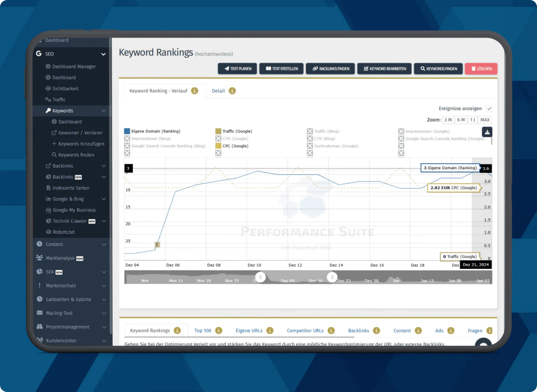Click info icon beside Keyword Ranking - Verlauf
The height and width of the screenshot is (392, 537).
tap(195, 91)
